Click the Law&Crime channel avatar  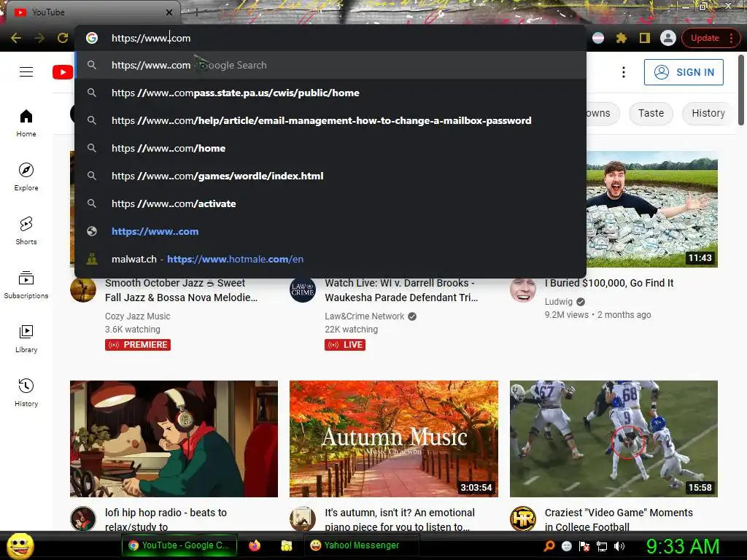[303, 289]
